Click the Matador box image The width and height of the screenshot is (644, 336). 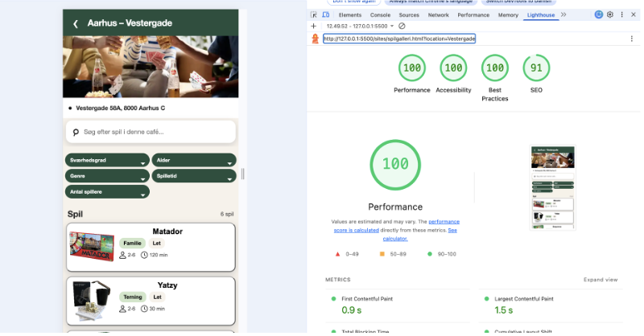point(92,247)
